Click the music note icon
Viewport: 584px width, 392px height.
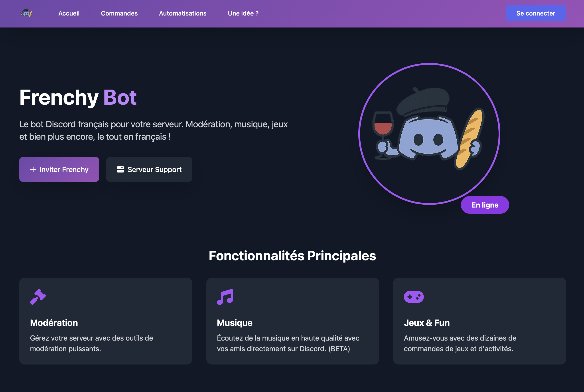(x=225, y=297)
